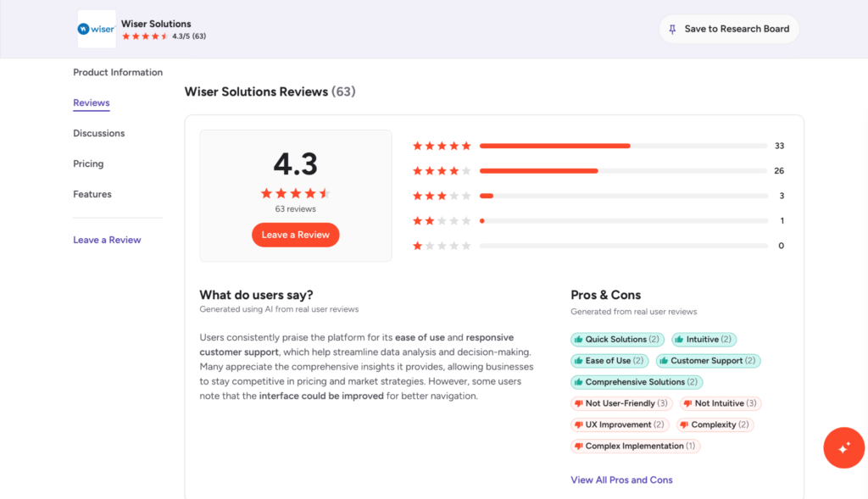Select the Reviews navigation item
This screenshot has width=868, height=499.
click(x=92, y=103)
